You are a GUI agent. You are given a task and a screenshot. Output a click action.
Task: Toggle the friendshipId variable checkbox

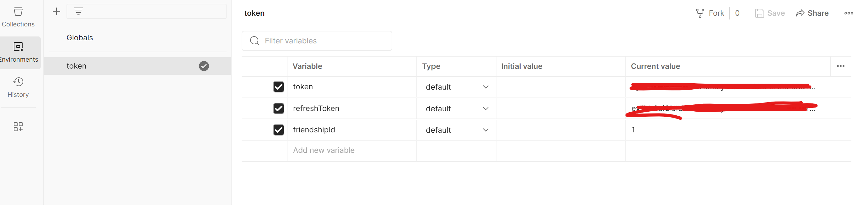279,130
